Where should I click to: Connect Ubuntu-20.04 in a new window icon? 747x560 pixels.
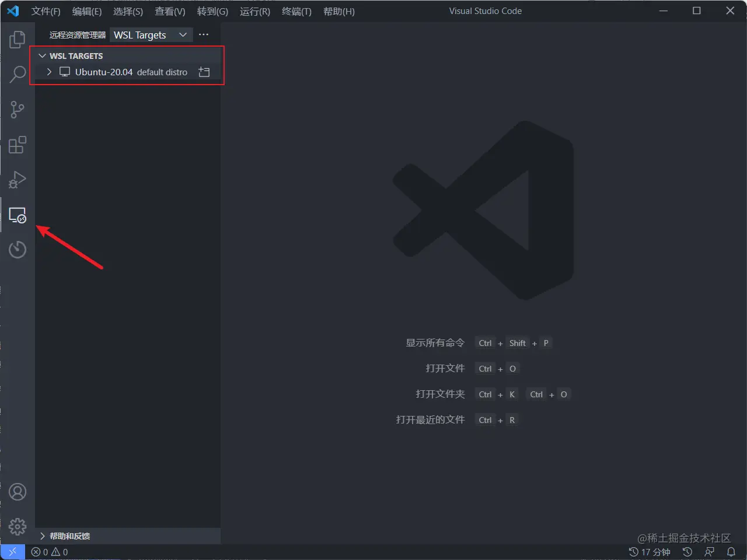[204, 72]
